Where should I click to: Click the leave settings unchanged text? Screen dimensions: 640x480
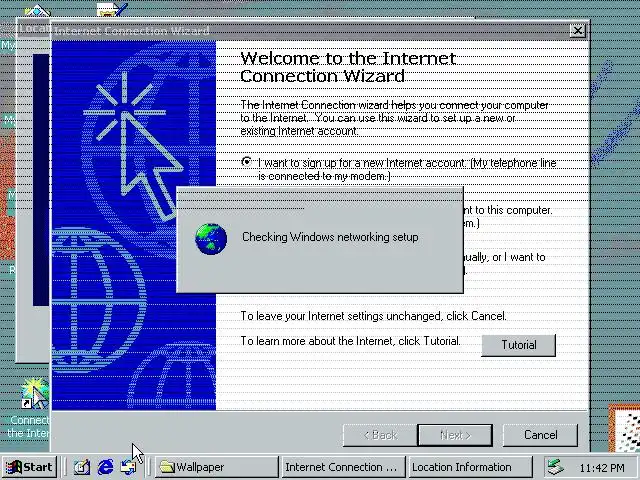(373, 316)
